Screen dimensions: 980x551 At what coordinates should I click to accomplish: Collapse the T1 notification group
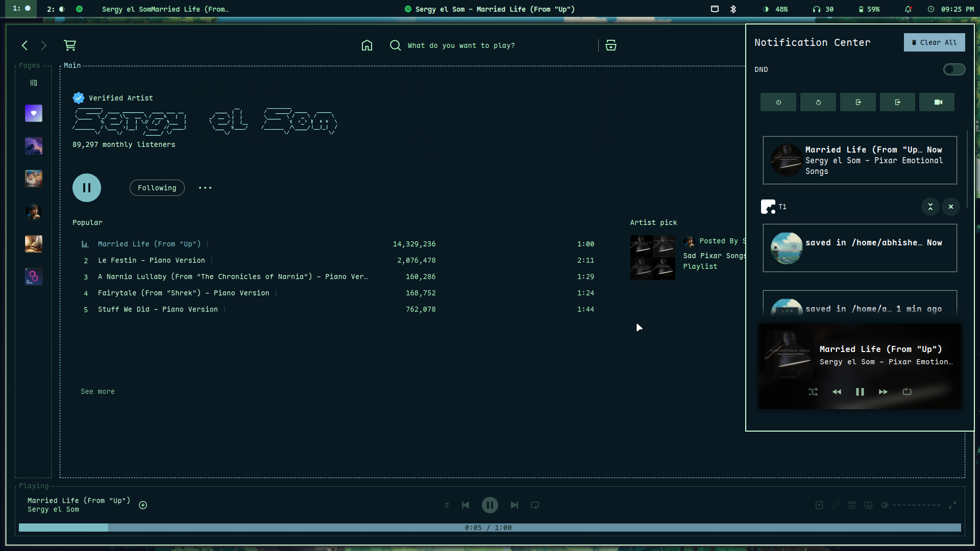click(x=930, y=207)
